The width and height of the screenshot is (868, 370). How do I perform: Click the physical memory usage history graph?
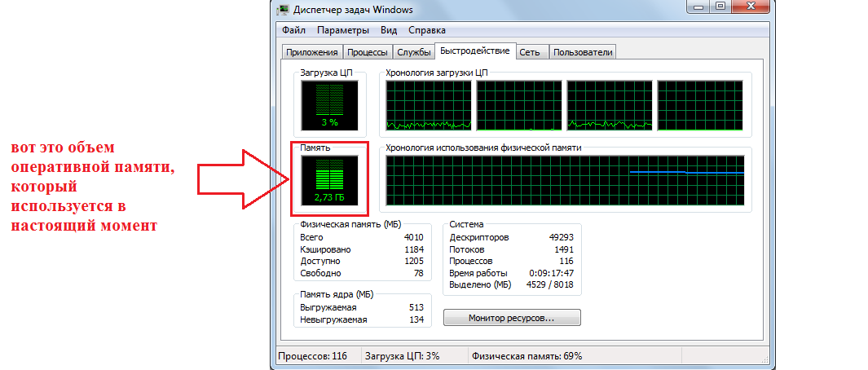pyautogui.click(x=565, y=180)
